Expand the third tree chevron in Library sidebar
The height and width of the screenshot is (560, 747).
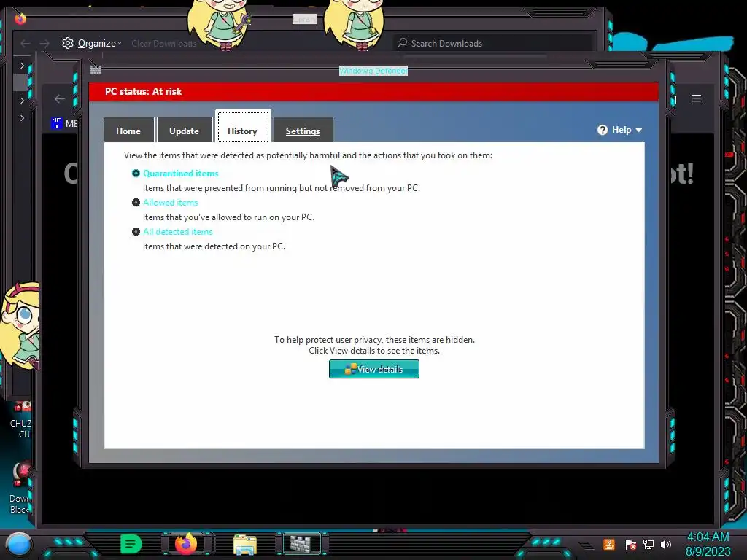click(x=22, y=117)
